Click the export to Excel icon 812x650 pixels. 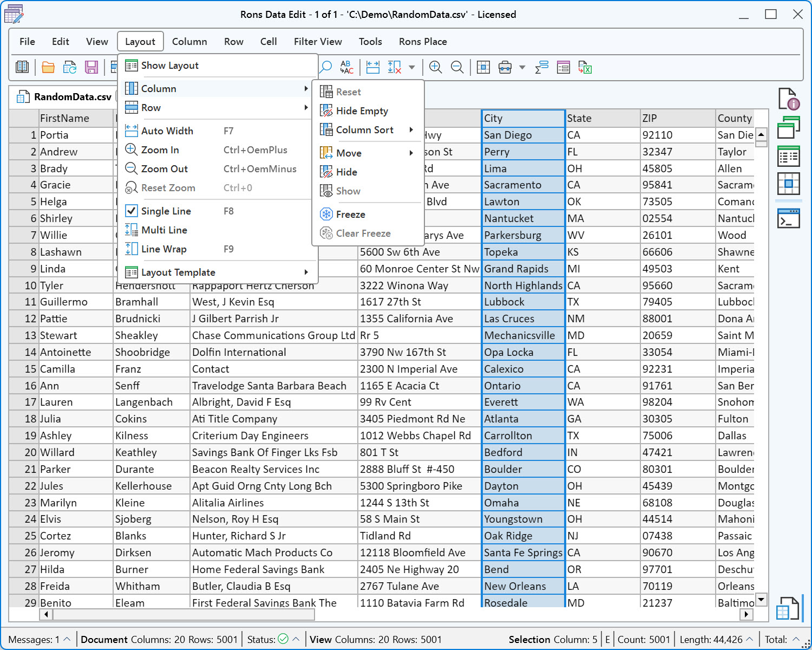(x=585, y=67)
